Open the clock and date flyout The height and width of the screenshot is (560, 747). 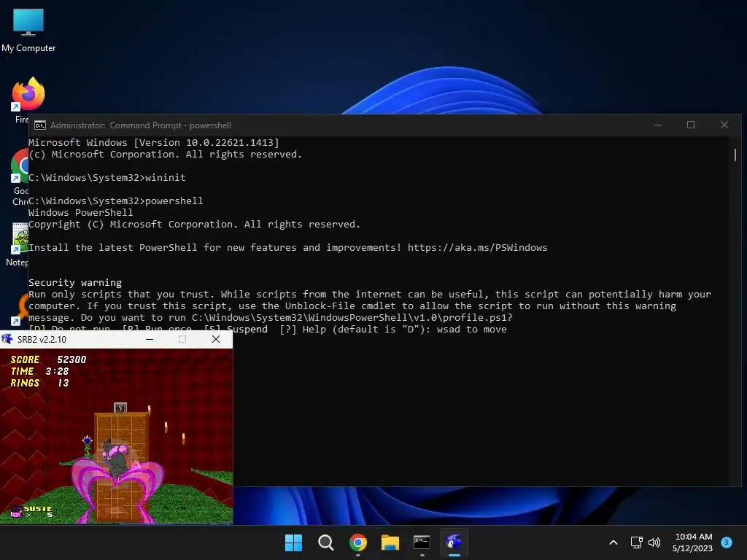pos(693,542)
